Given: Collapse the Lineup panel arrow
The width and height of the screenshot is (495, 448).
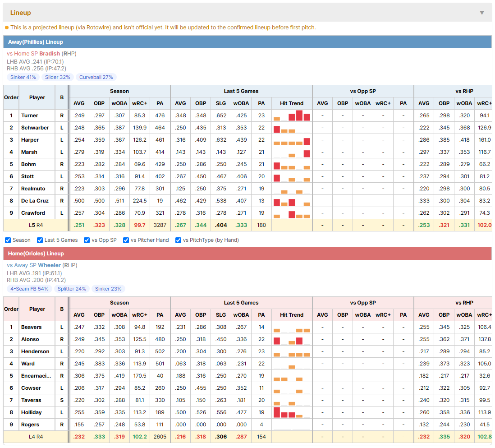Looking at the screenshot, I should click(x=482, y=13).
